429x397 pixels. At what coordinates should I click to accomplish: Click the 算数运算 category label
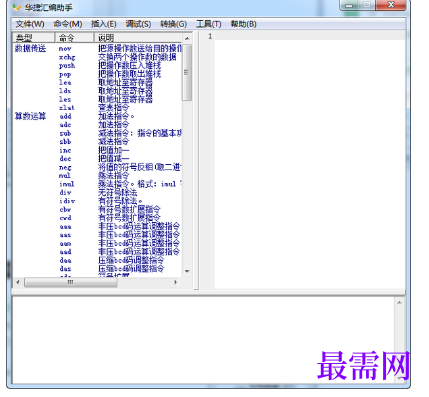30,116
